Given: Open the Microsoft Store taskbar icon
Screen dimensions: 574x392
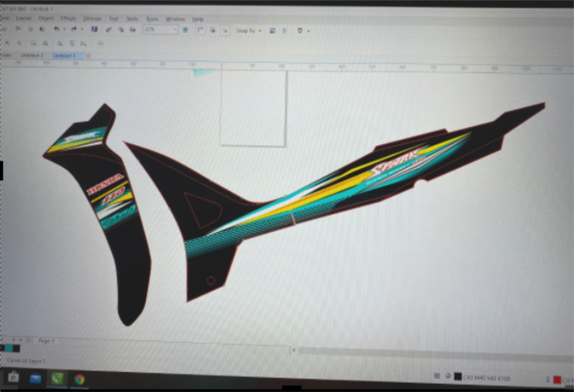Looking at the screenshot, I should click(x=14, y=377).
